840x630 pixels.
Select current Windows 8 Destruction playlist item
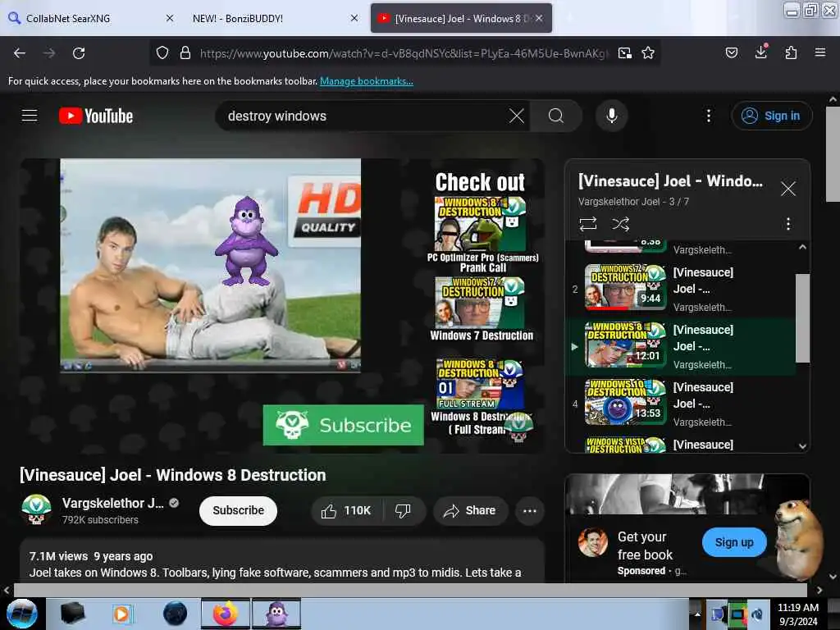pos(680,347)
